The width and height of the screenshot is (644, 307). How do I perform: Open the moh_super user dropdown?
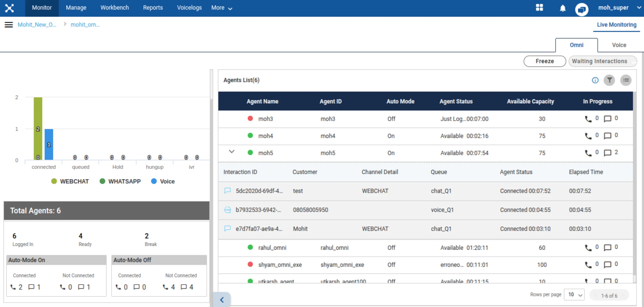(619, 8)
